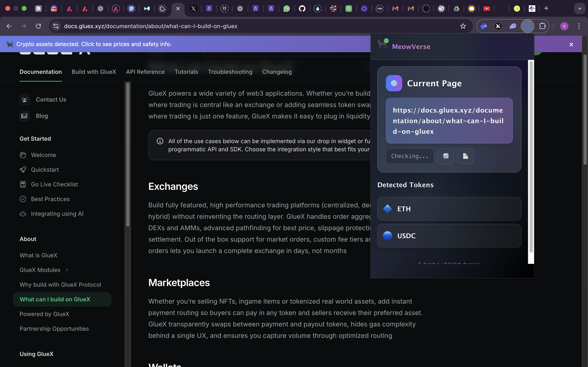Click the Blog icon in sidebar
The width and height of the screenshot is (588, 367).
[x=24, y=116]
